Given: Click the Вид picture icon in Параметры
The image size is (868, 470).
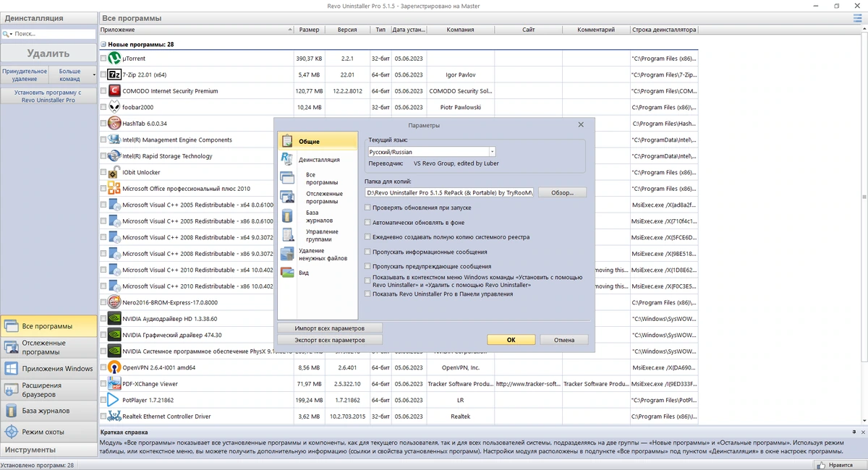Looking at the screenshot, I should point(287,273).
